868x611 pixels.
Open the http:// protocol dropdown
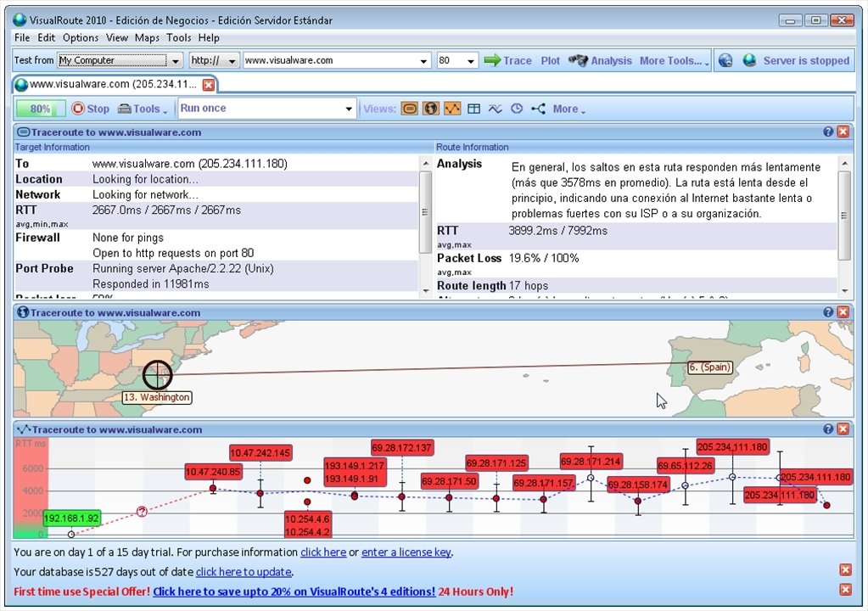pyautogui.click(x=214, y=60)
